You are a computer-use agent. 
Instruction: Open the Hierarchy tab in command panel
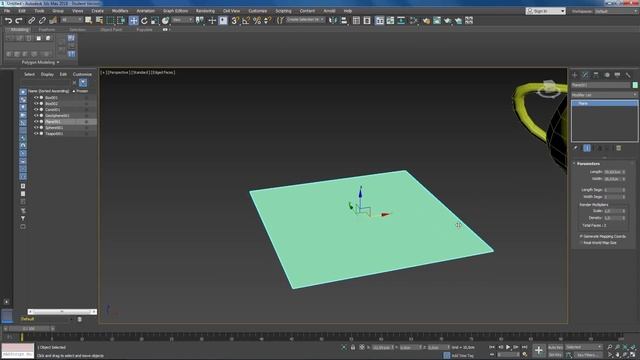click(x=596, y=75)
